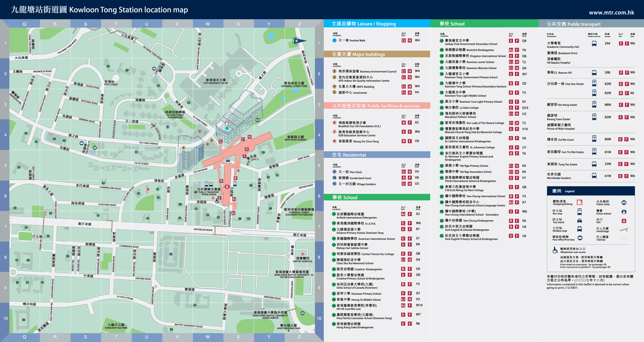Screen dimensions: 644x342
Task: Open the Leisure / Shopping section header
Action: tap(377, 24)
